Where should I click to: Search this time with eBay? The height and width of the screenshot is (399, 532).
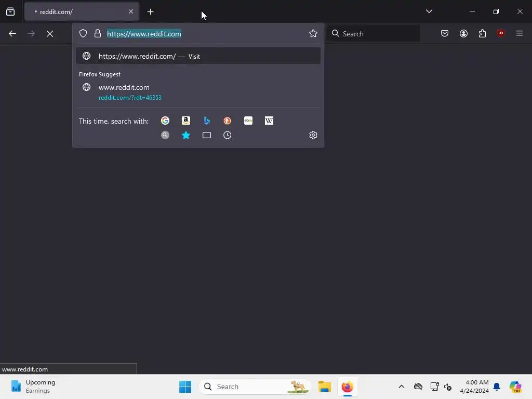tap(248, 121)
